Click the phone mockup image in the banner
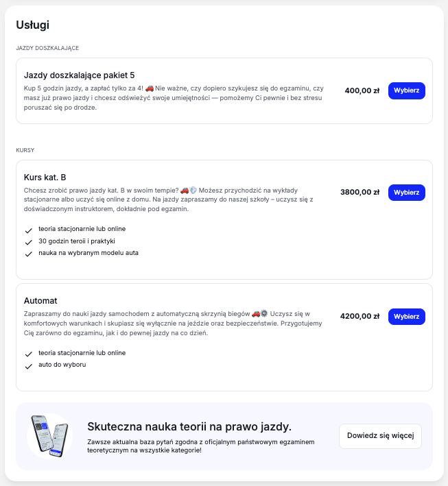Viewport: 448px width, 486px height. (50, 435)
